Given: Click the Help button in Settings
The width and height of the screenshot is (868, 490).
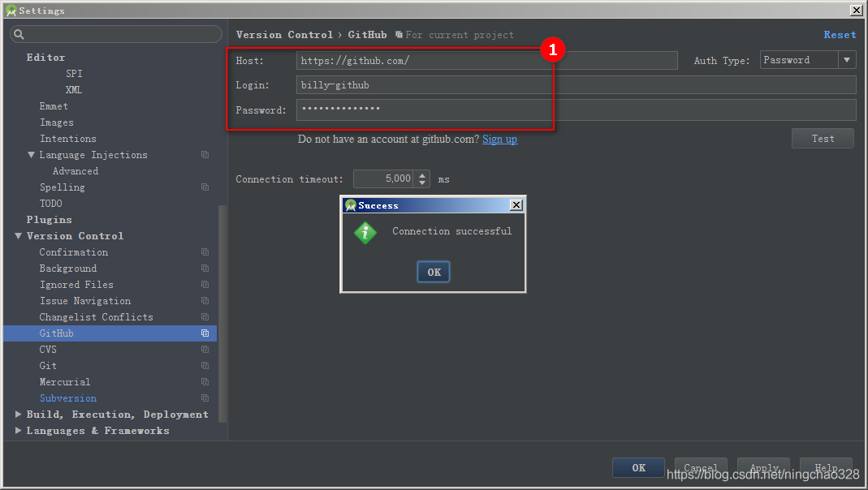Looking at the screenshot, I should (826, 468).
